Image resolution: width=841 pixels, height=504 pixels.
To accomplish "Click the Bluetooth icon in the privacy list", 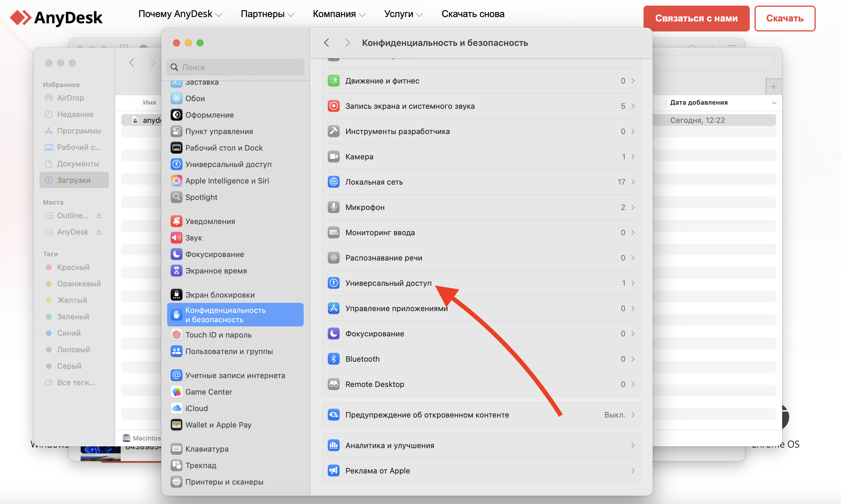I will click(333, 359).
